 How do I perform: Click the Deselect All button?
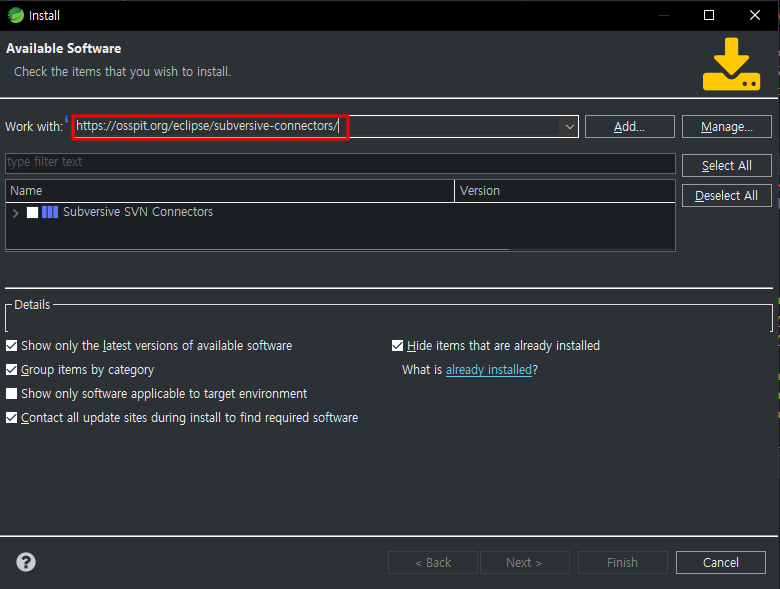tap(727, 196)
